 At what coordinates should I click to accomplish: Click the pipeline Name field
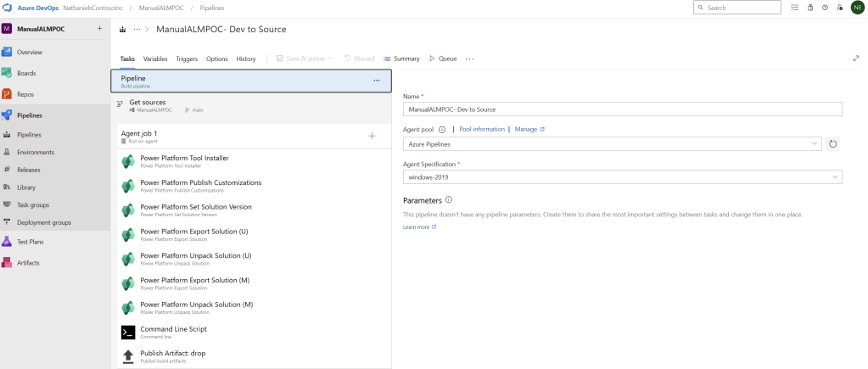[623, 109]
